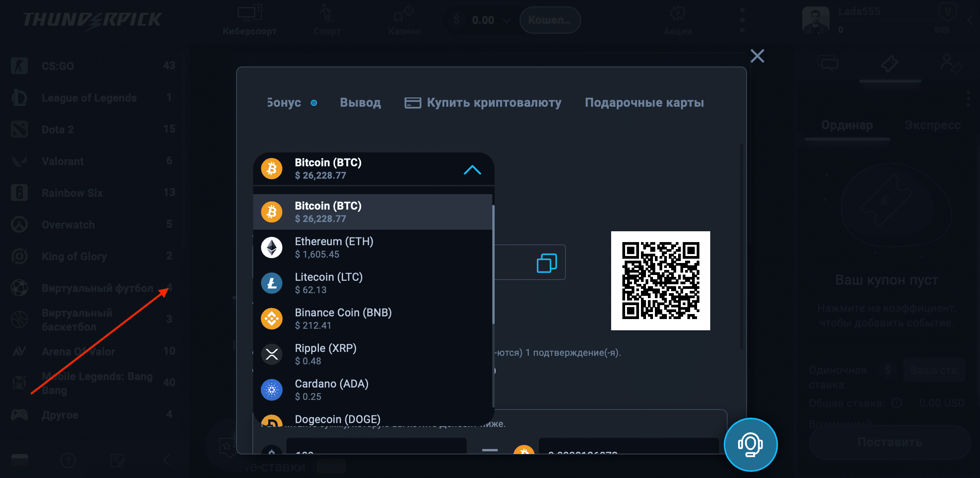Copy the deposit address using copy icon
The width and height of the screenshot is (980, 478).
point(546,263)
